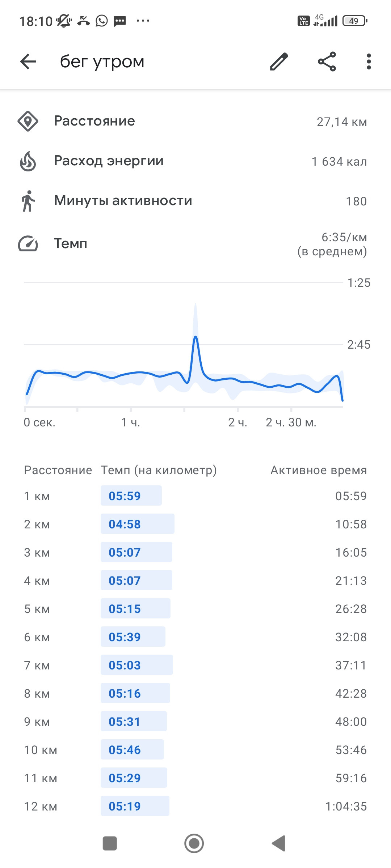Tap the Минуты активности walking icon

pyautogui.click(x=28, y=201)
